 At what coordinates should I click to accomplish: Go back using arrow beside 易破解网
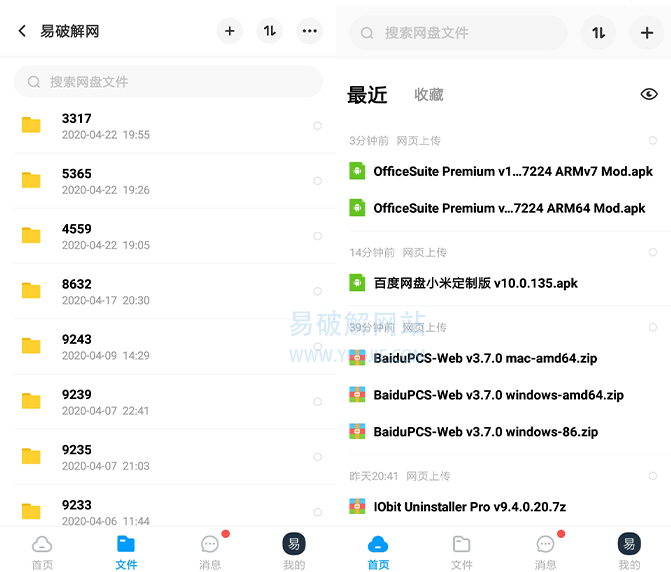pyautogui.click(x=22, y=31)
